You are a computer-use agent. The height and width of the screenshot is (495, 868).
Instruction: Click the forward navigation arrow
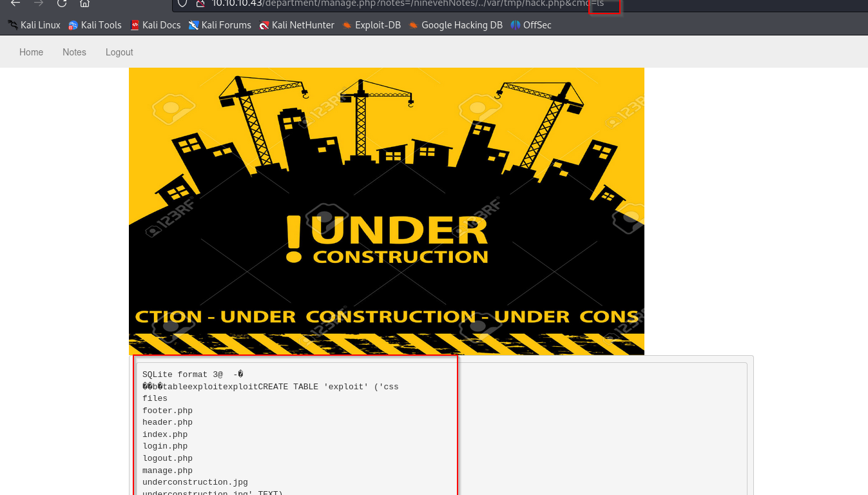[39, 3]
